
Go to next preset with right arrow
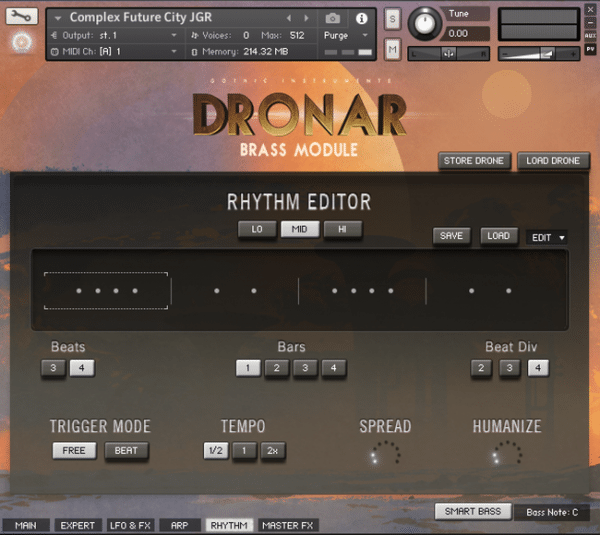point(306,18)
